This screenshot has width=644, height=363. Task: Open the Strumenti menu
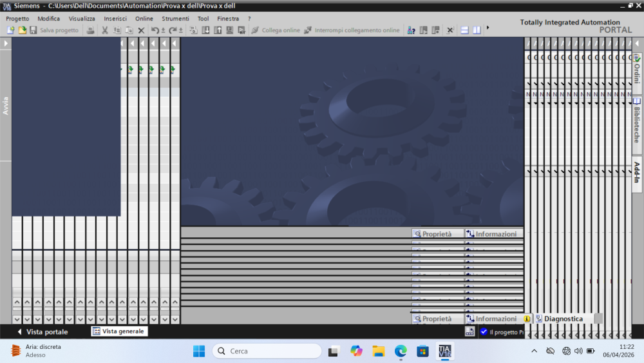(x=175, y=19)
